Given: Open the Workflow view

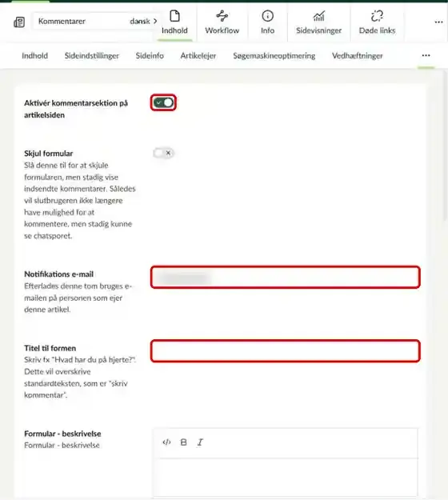Looking at the screenshot, I should 222,22.
